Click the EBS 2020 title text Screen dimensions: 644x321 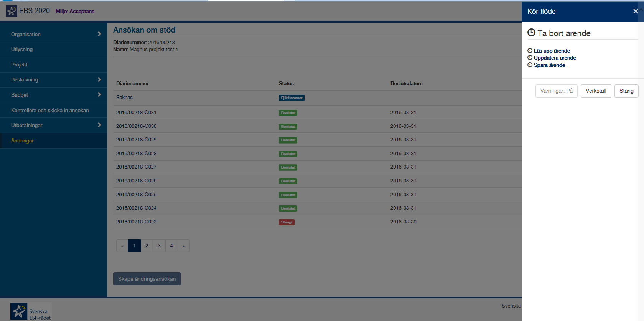[35, 11]
